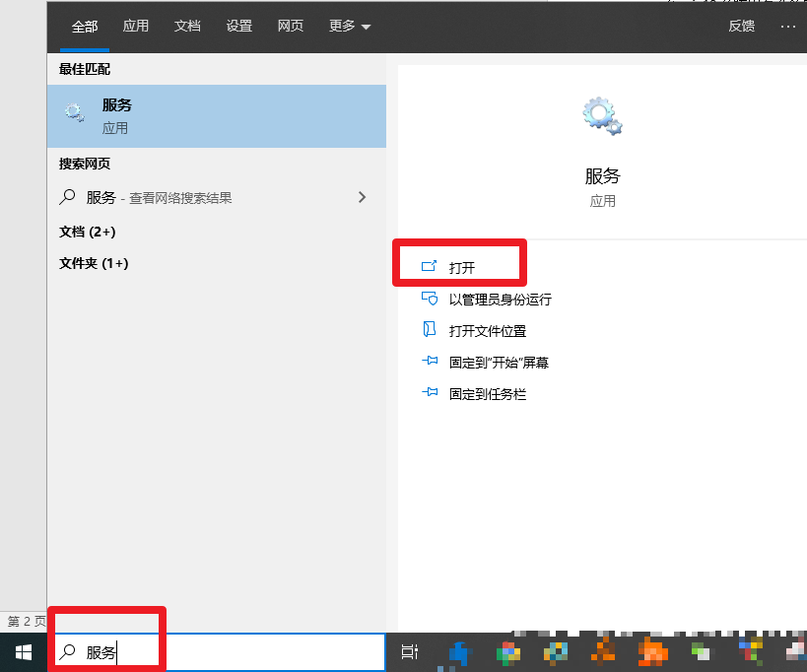The image size is (807, 672).
Task: Click the 反馈 feedback link
Action: click(741, 26)
